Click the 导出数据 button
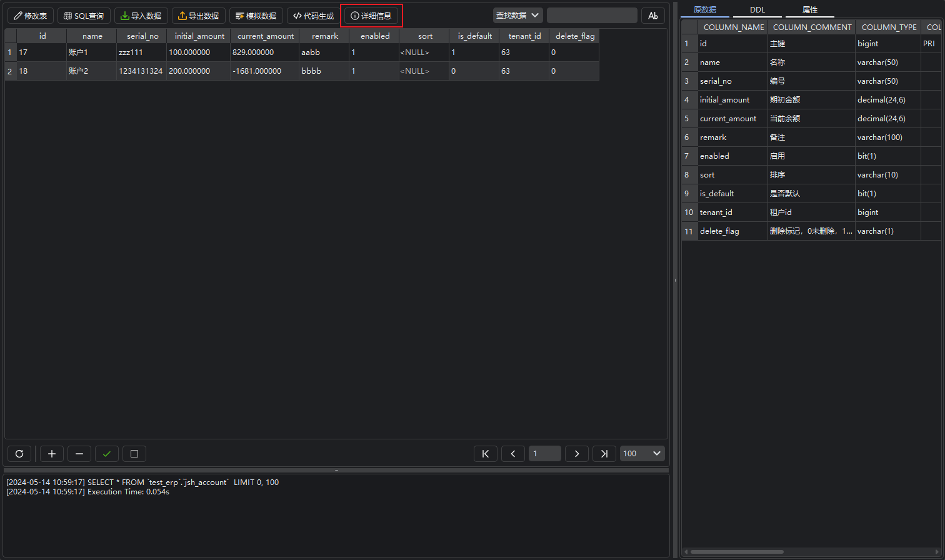Viewport: 945px width, 560px height. point(199,16)
